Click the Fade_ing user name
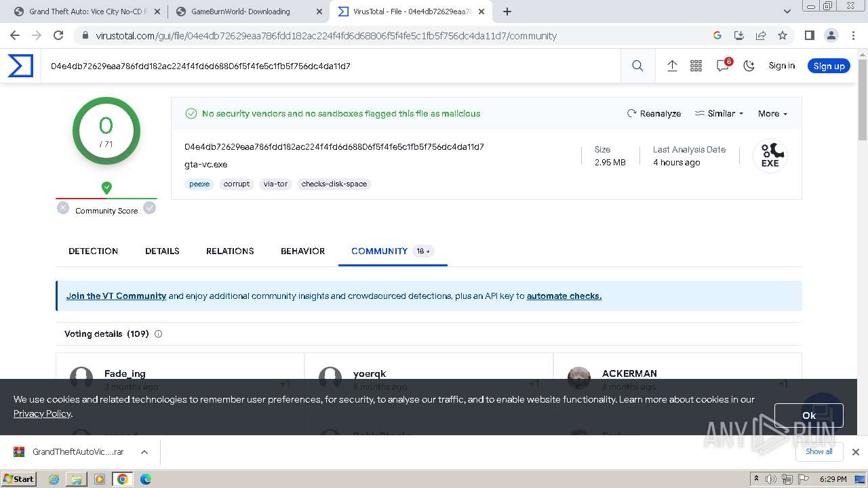Viewport: 868px width, 488px height. 125,373
